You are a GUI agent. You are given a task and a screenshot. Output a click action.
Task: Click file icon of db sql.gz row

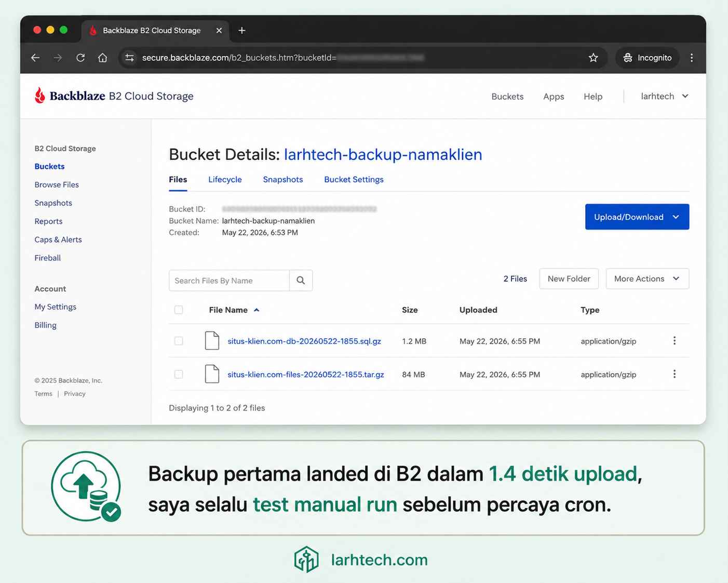[212, 341]
